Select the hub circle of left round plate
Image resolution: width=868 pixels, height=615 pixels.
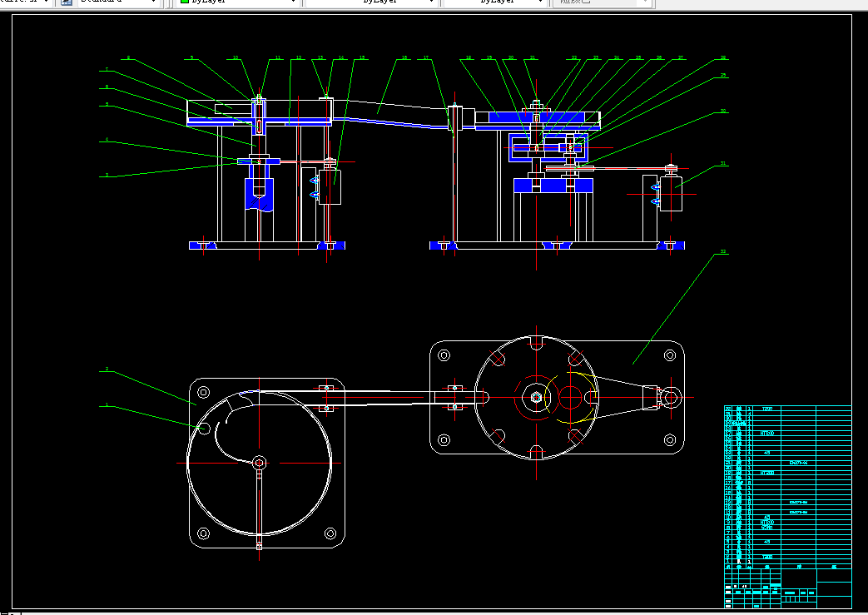coord(259,463)
